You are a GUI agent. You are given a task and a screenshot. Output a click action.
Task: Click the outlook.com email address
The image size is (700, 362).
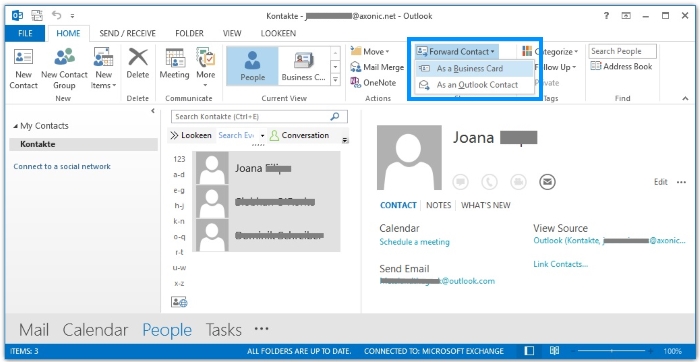coord(437,281)
